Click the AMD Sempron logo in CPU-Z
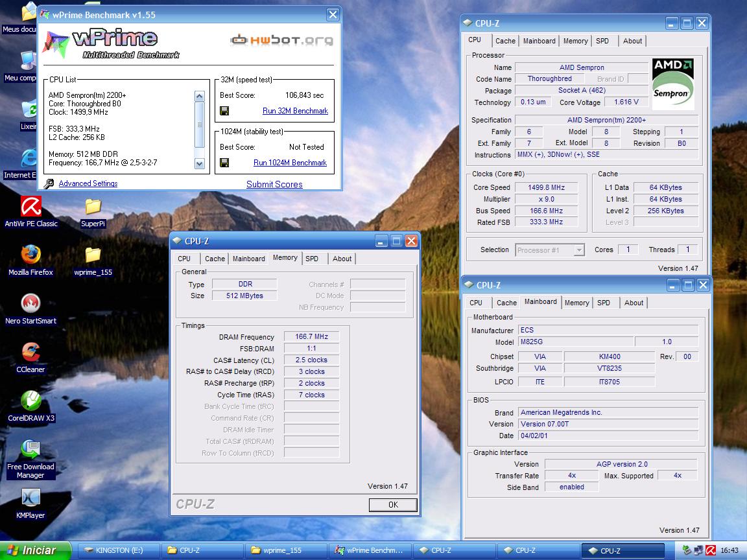 tap(672, 84)
